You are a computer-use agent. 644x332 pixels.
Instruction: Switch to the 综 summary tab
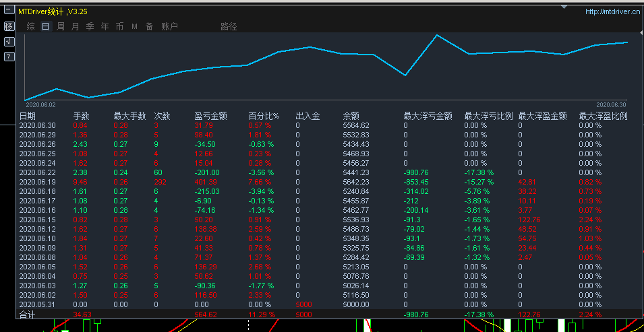click(x=31, y=27)
